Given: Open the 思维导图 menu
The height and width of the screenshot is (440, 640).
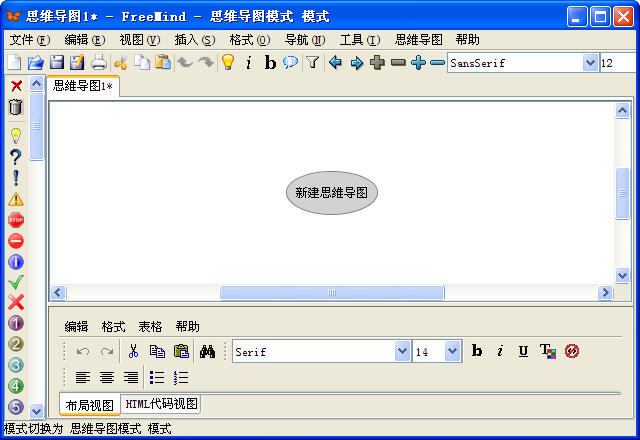Looking at the screenshot, I should (x=418, y=40).
